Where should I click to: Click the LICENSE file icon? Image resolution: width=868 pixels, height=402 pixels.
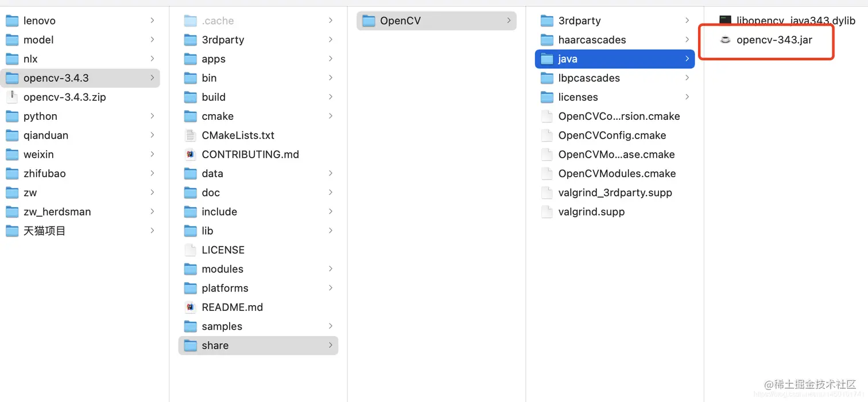click(191, 250)
